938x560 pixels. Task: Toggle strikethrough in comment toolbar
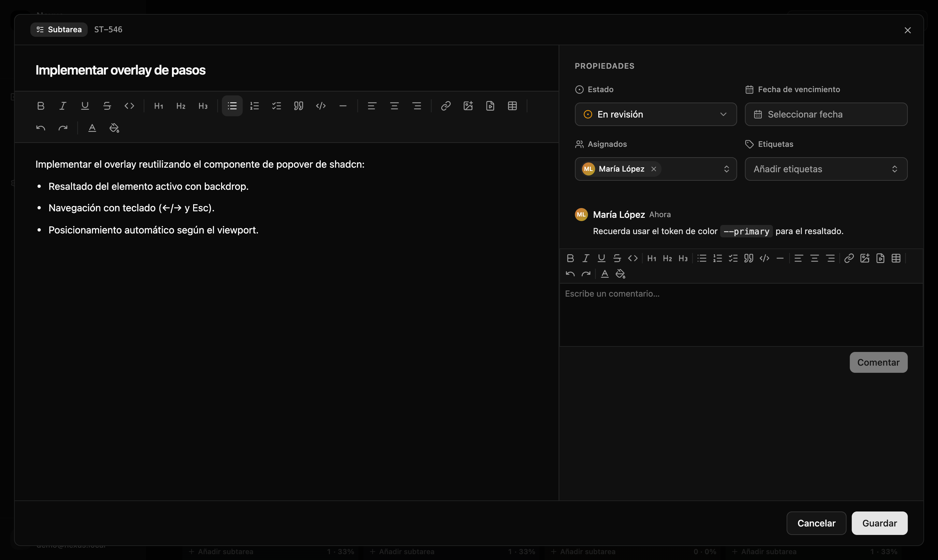(617, 258)
